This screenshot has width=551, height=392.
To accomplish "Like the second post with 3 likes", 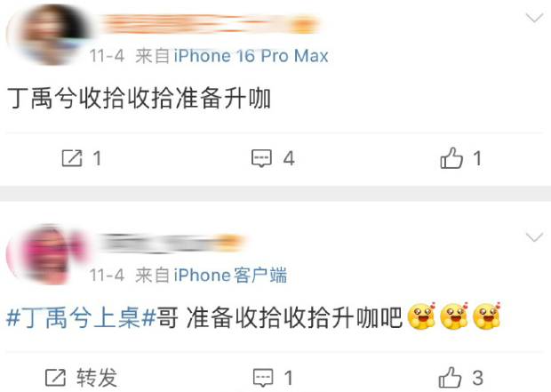I will 450,377.
